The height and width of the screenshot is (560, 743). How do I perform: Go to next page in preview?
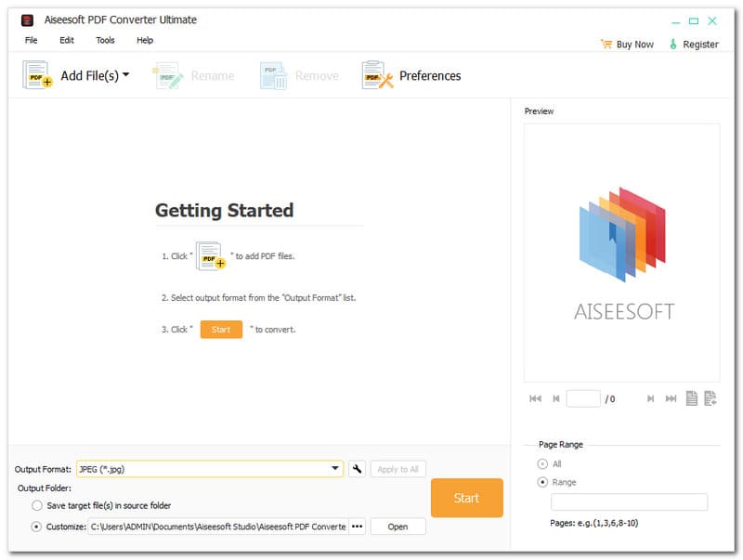pos(650,398)
